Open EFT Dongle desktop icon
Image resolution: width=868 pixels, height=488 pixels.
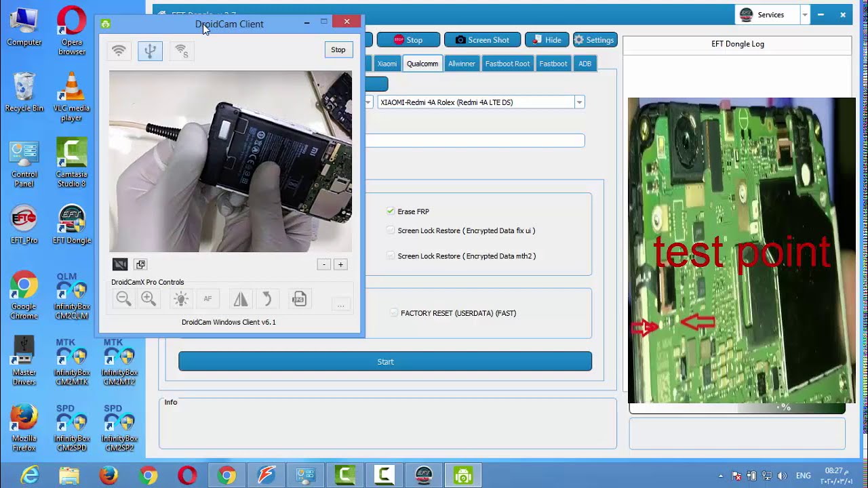tap(72, 224)
